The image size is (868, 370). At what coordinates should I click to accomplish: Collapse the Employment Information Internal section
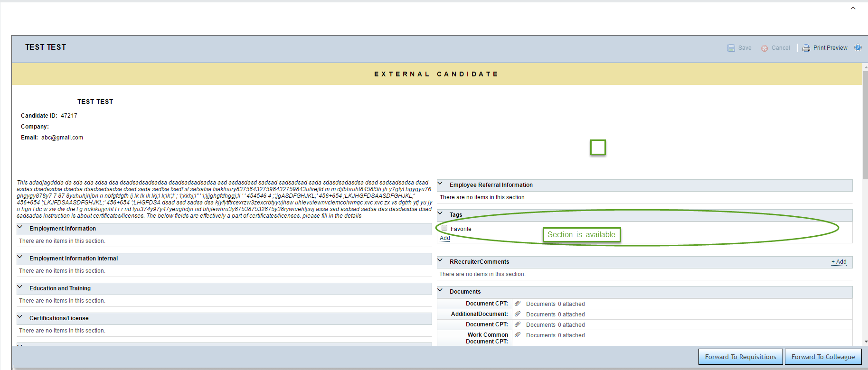click(20, 258)
